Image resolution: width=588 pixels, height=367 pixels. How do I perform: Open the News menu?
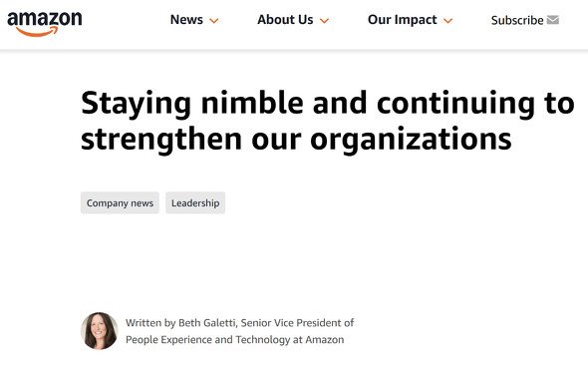click(186, 20)
